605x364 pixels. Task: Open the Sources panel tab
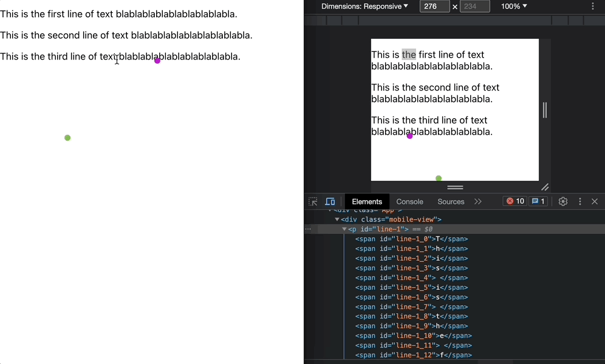tap(451, 201)
